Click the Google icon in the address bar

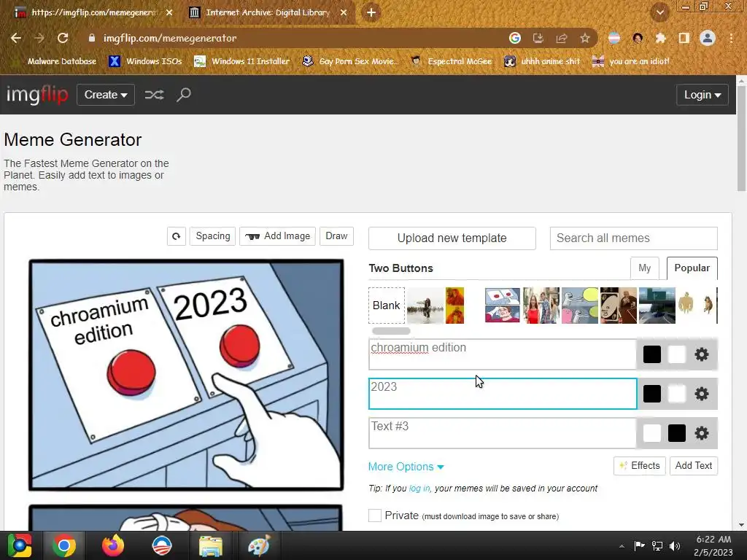(514, 38)
